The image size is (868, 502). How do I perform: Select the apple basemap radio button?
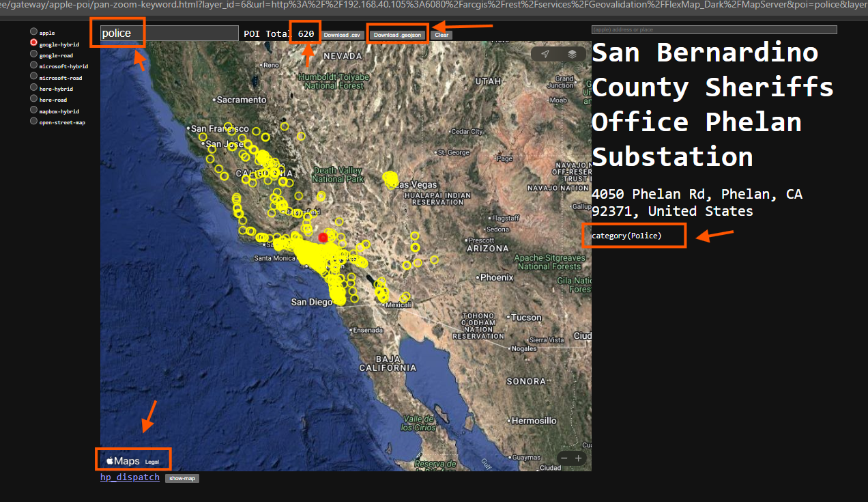tap(34, 32)
